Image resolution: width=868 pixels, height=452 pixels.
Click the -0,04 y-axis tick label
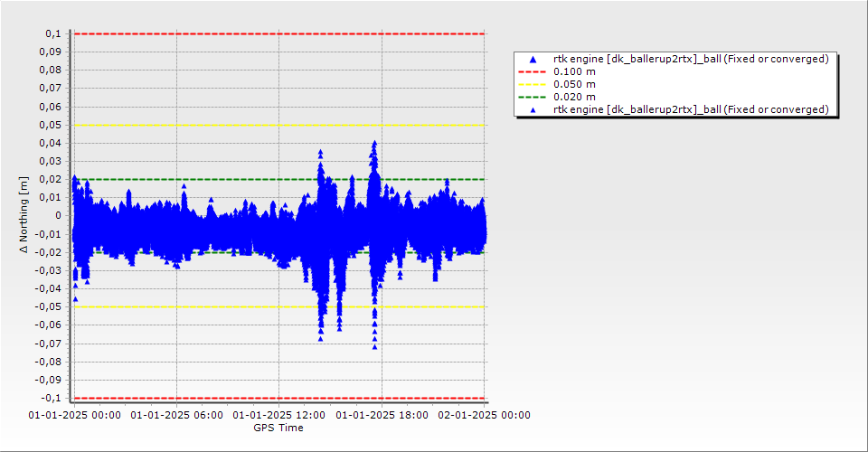click(x=49, y=288)
